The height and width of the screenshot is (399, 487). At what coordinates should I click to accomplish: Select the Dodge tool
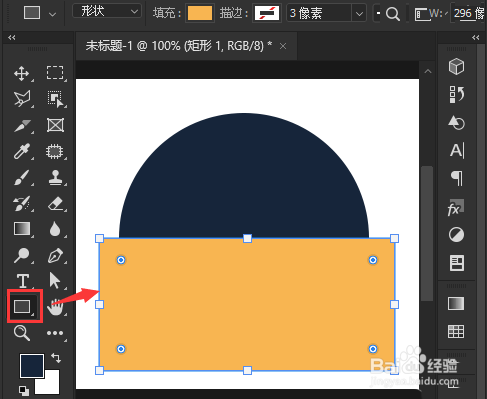click(x=22, y=255)
